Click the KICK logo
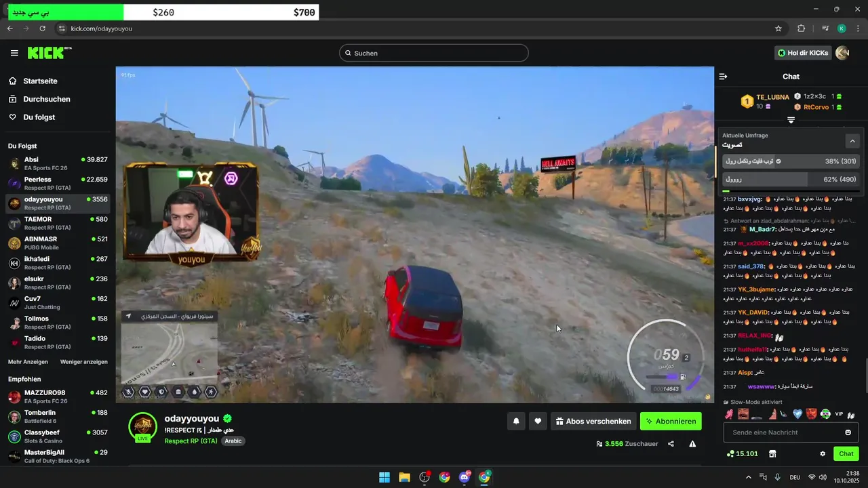The height and width of the screenshot is (488, 868). click(49, 53)
